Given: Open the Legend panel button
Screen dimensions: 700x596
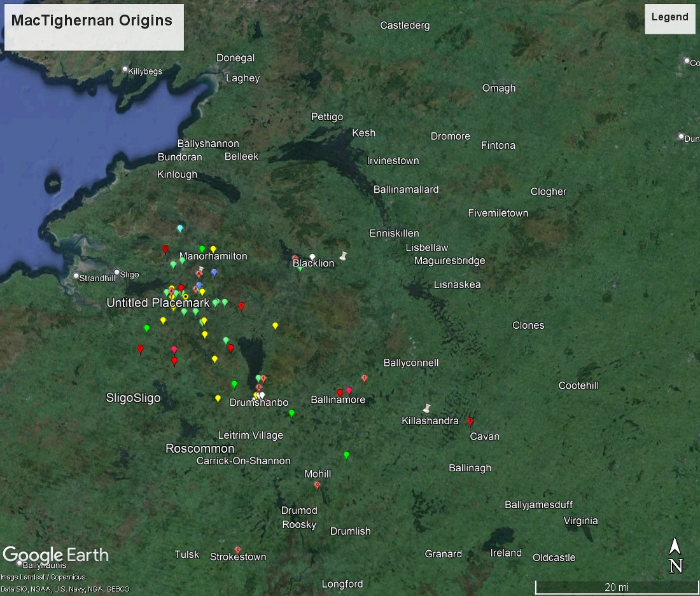Looking at the screenshot, I should (669, 18).
